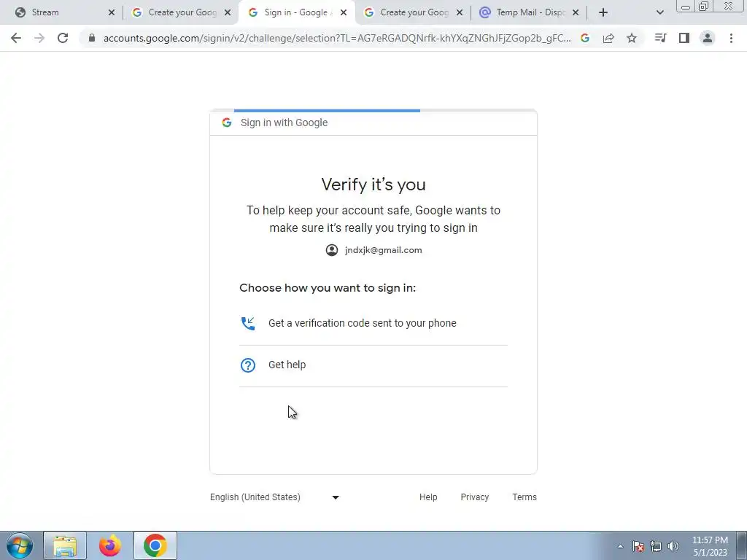Screen dimensions: 747x560
Task: Click the taskbar clock showing 11:57 PM
Action: [710, 546]
